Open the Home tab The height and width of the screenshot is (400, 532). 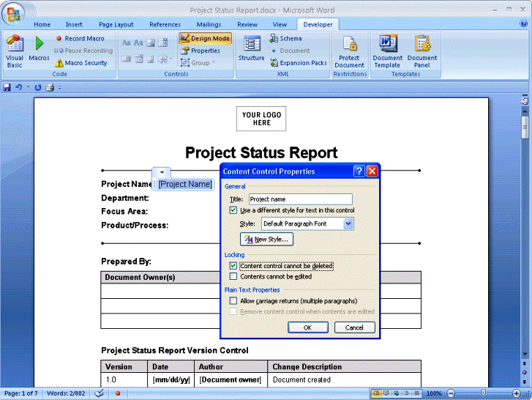coord(42,24)
